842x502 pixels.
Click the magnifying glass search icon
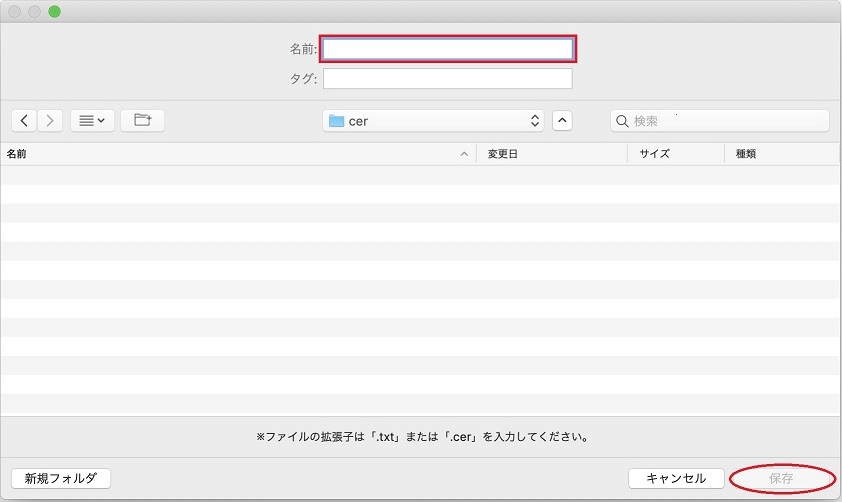pos(623,121)
